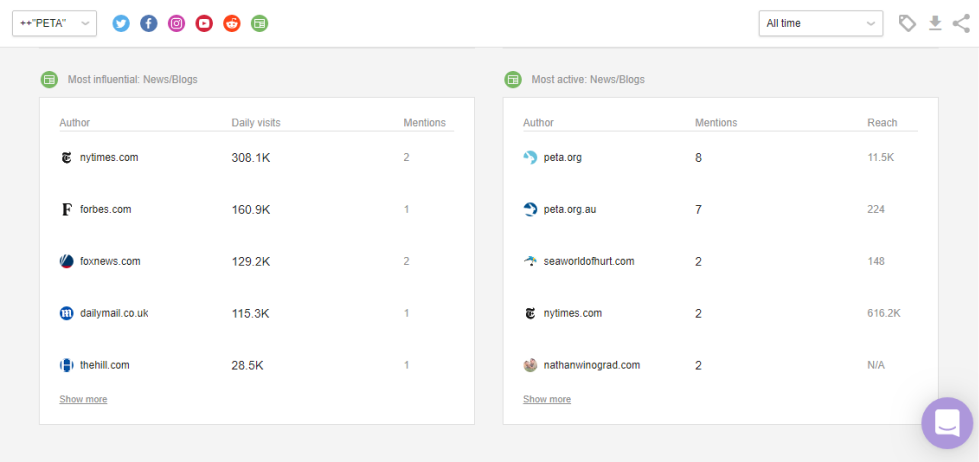Click the download icon
This screenshot has width=979, height=462.
935,23
